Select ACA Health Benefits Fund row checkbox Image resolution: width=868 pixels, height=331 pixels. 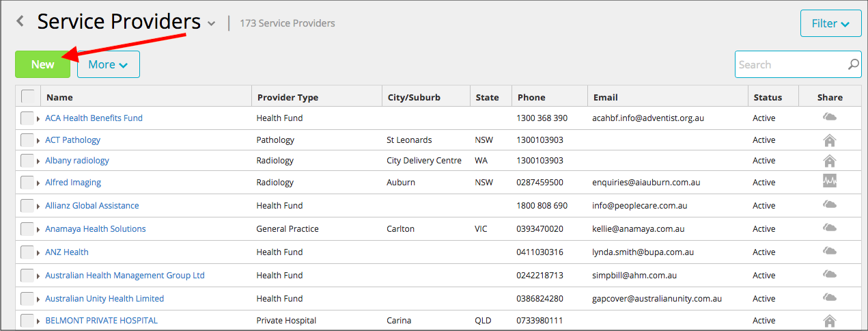(27, 118)
